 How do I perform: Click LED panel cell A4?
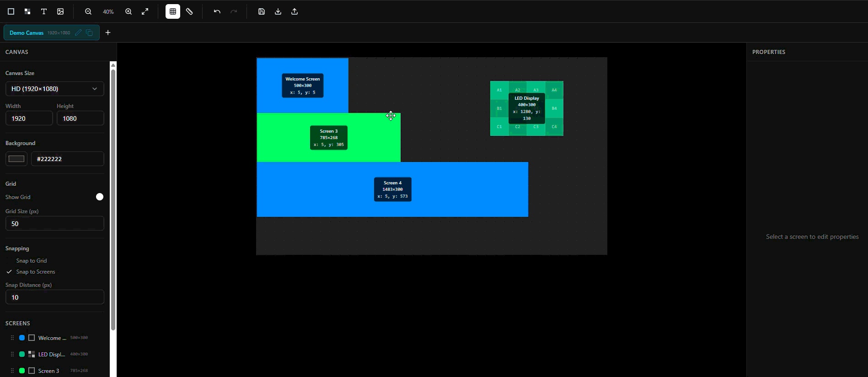pos(554,90)
